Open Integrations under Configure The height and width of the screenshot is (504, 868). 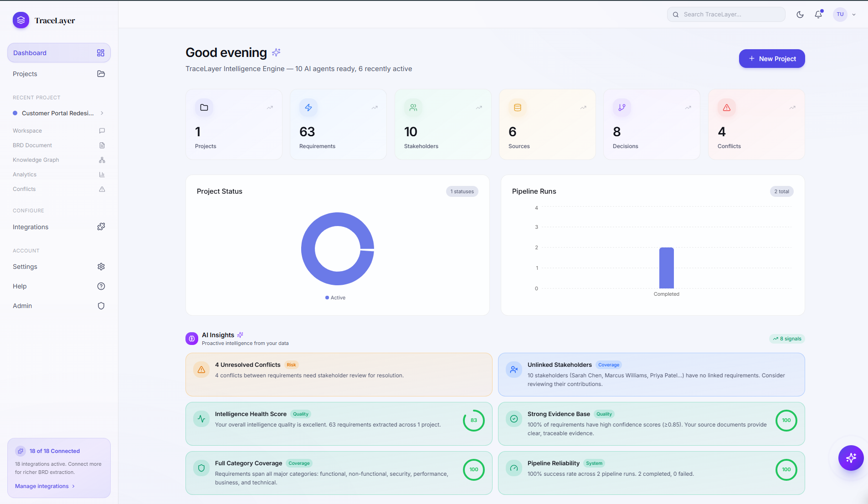point(31,227)
